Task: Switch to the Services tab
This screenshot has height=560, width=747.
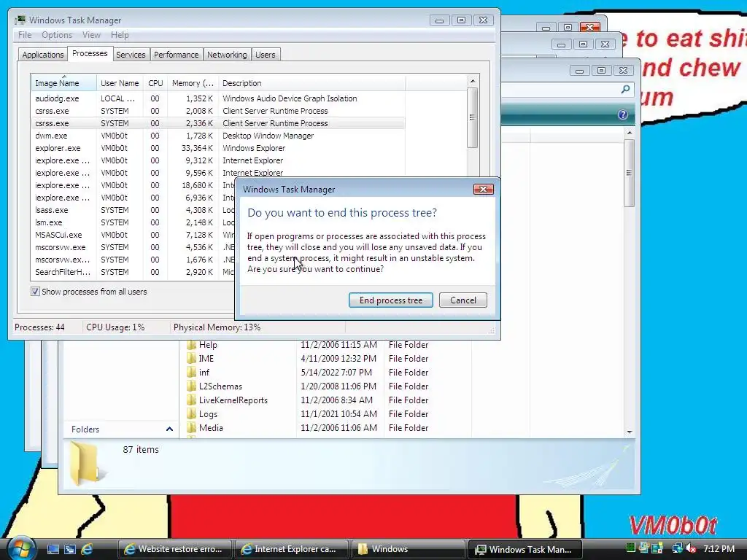Action: [x=131, y=55]
